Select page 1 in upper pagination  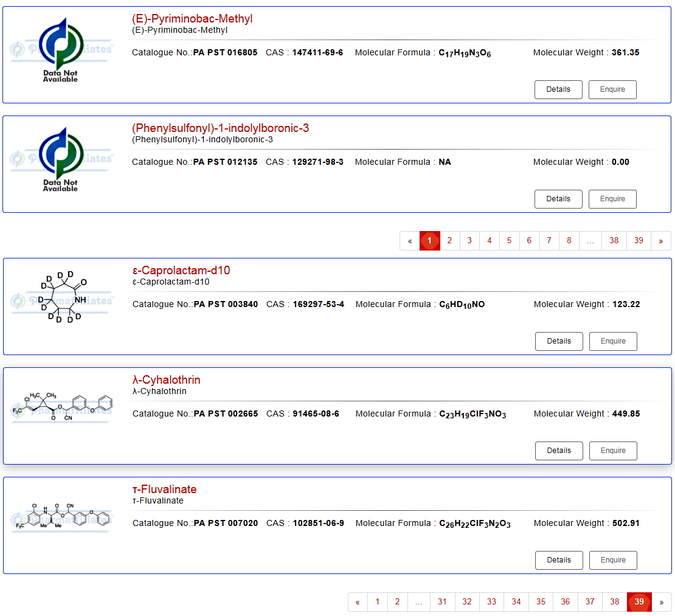(x=429, y=241)
